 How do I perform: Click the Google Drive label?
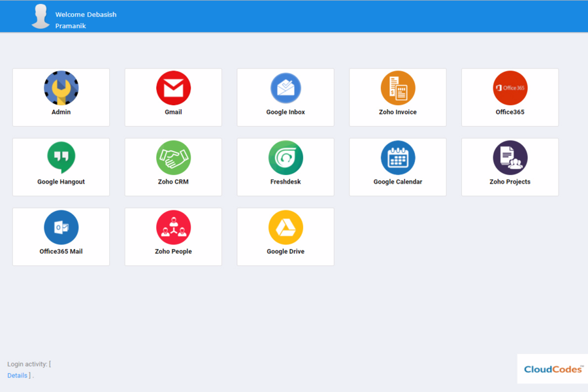286,252
